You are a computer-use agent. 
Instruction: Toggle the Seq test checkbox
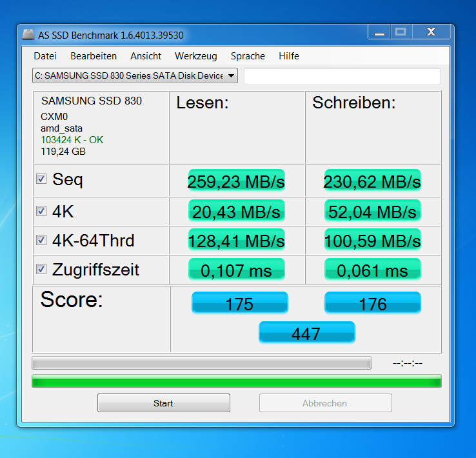coord(41,179)
